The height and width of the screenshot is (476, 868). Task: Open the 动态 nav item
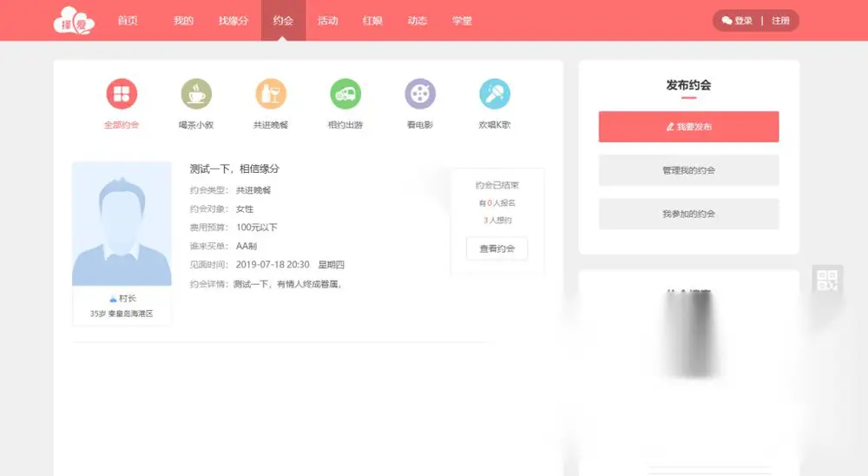click(x=418, y=21)
